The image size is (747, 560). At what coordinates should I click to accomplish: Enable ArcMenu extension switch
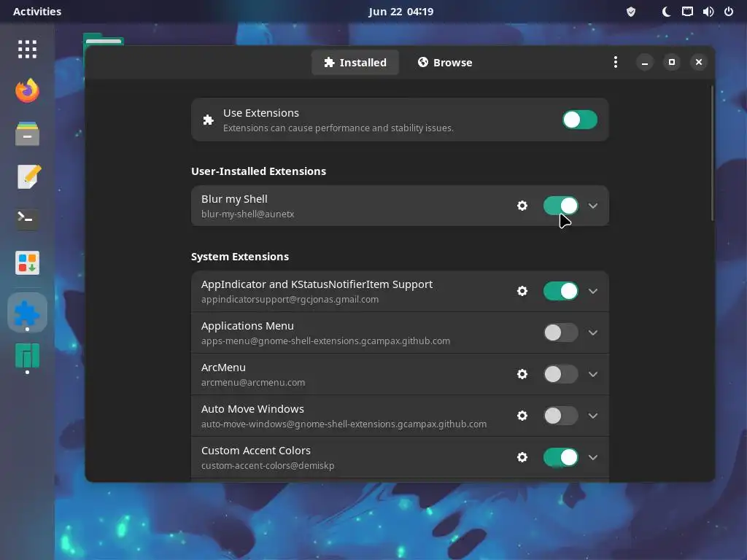pyautogui.click(x=561, y=374)
